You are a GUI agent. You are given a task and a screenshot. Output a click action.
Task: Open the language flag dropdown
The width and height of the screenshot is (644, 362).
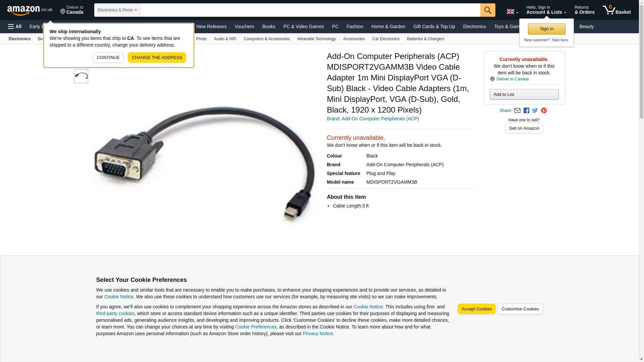[x=513, y=11]
